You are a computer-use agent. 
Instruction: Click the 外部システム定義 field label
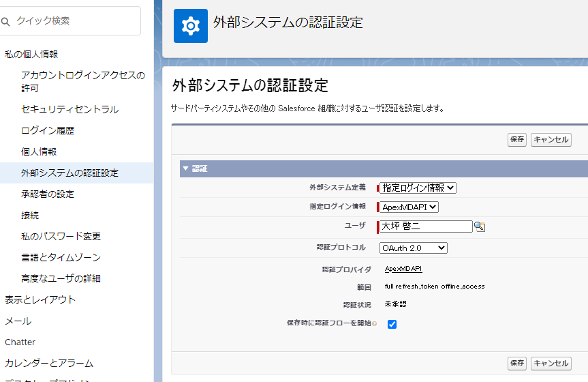click(337, 187)
